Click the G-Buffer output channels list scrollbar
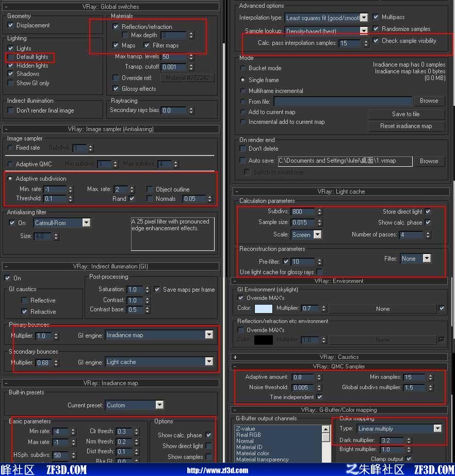This screenshot has height=476, width=455. click(326, 444)
